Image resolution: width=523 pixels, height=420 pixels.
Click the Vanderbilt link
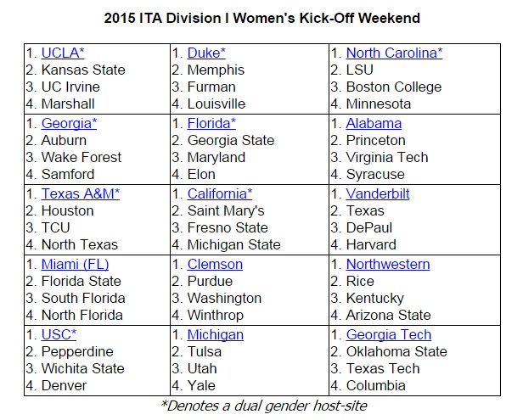click(x=378, y=194)
